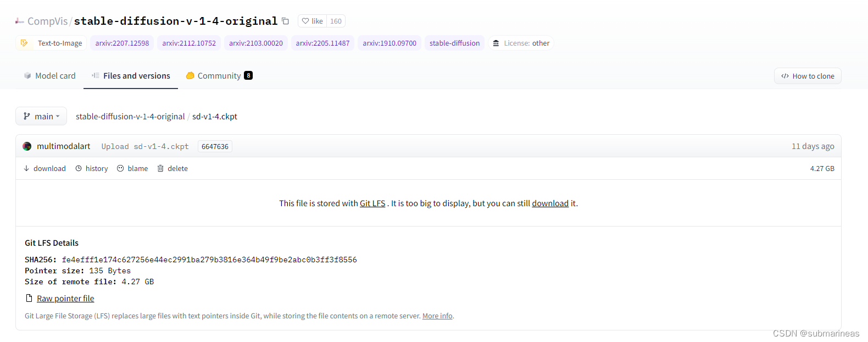868x342 pixels.
Task: Select the stable-diffusion tag
Action: (454, 43)
